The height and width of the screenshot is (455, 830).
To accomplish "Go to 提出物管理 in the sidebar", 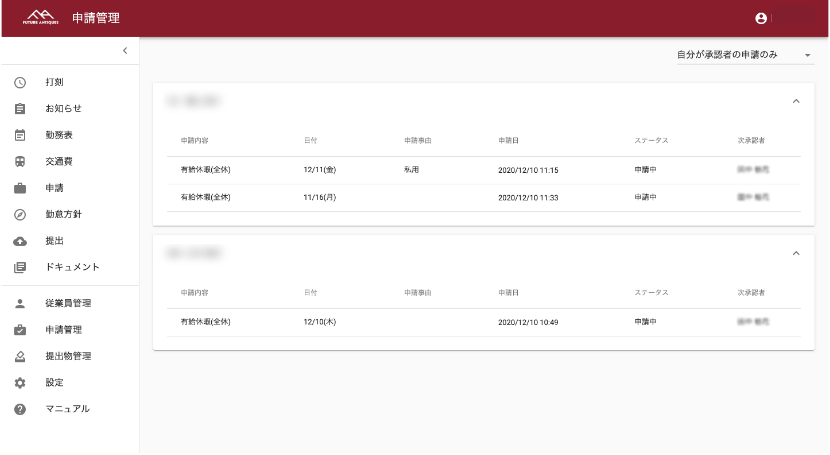I will 68,356.
